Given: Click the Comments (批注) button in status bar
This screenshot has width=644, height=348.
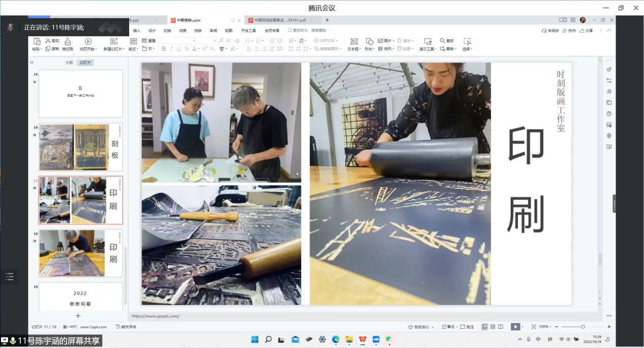Looking at the screenshot, I should (468, 327).
